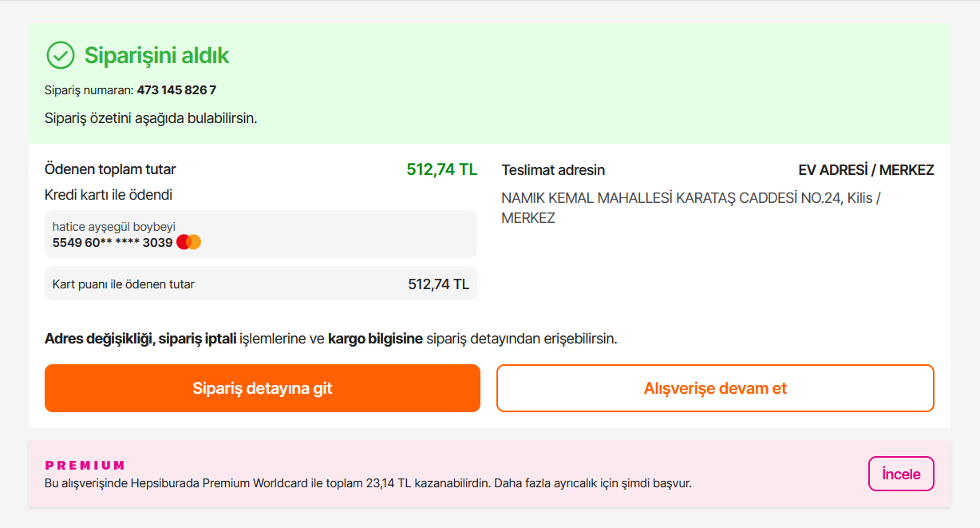This screenshot has height=528, width=980.
Task: Click the Siparişini aldık heading
Action: 157,55
